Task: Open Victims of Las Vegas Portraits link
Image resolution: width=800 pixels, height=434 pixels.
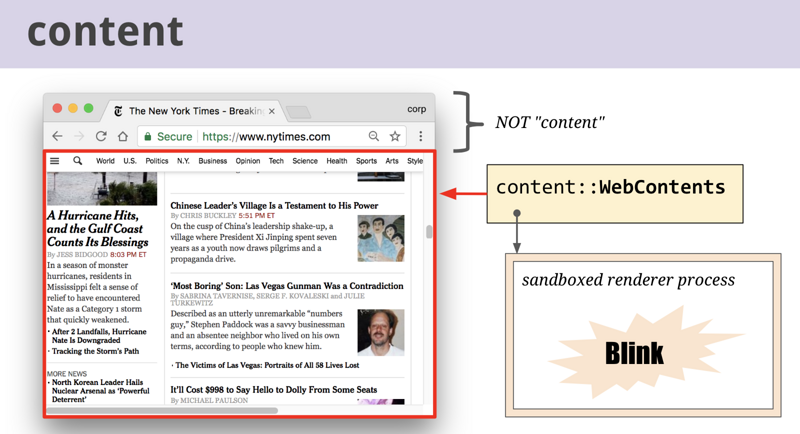Action: point(267,365)
